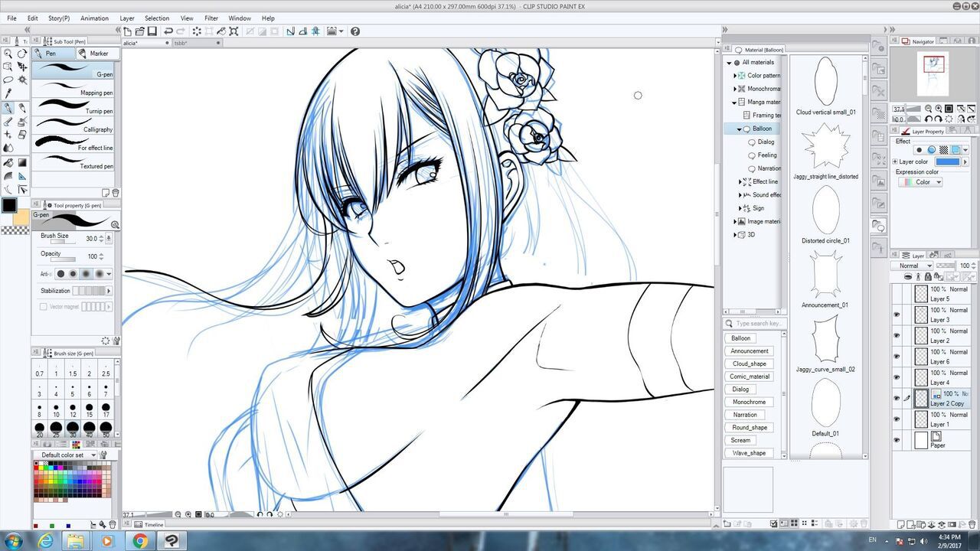
Task: Click the Clear (dotted circle) icon in the command bar
Action: pyautogui.click(x=197, y=31)
